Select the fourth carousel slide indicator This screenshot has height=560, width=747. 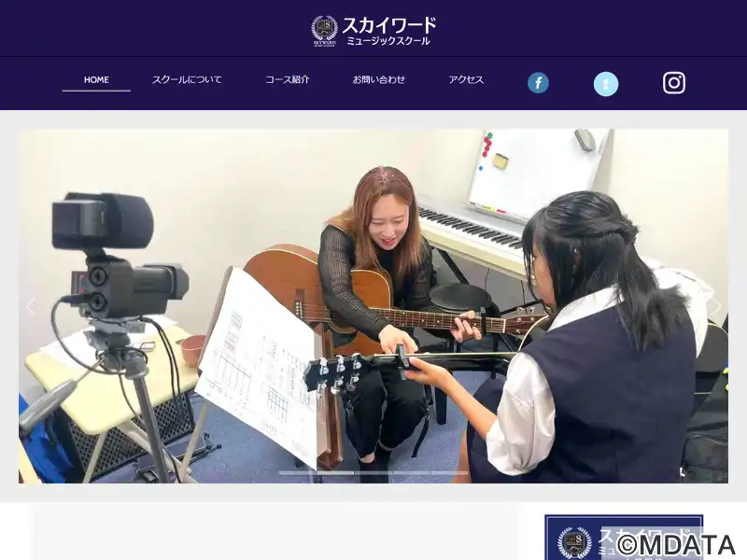pos(411,473)
